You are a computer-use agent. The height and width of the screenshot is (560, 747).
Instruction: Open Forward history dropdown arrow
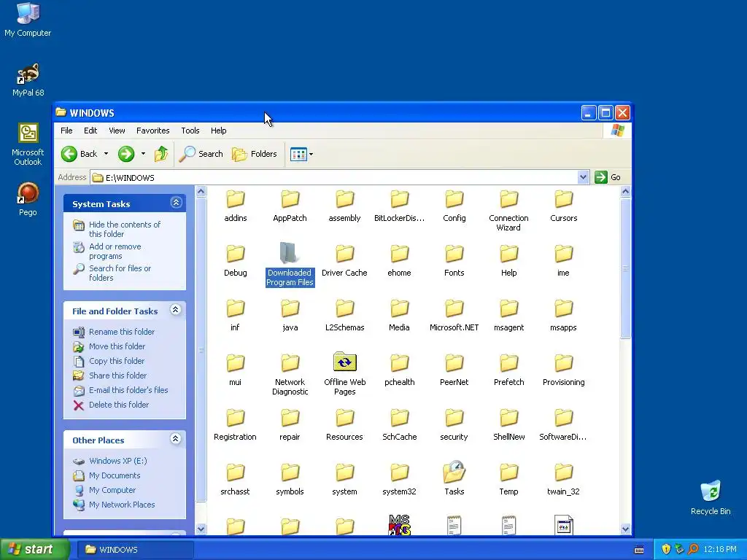click(x=143, y=154)
